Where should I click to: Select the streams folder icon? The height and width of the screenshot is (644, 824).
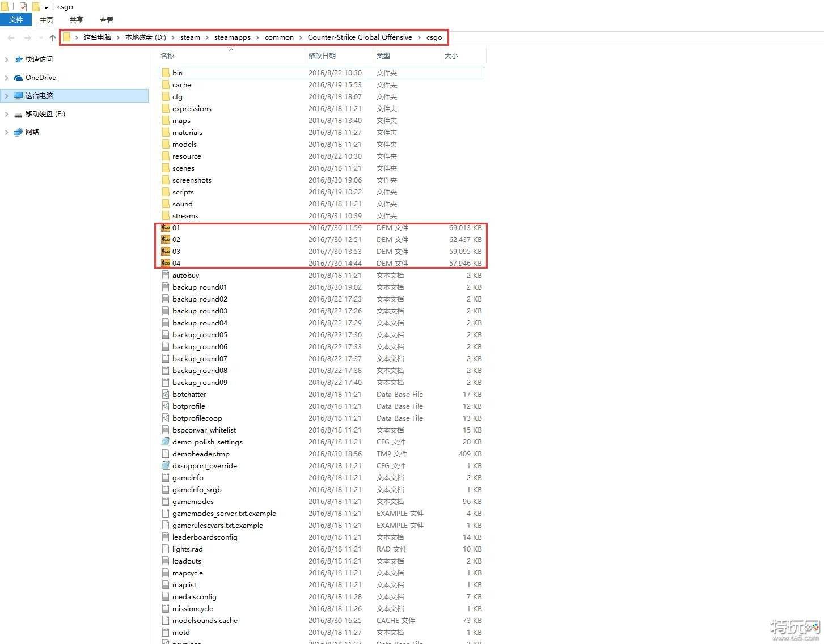click(166, 215)
